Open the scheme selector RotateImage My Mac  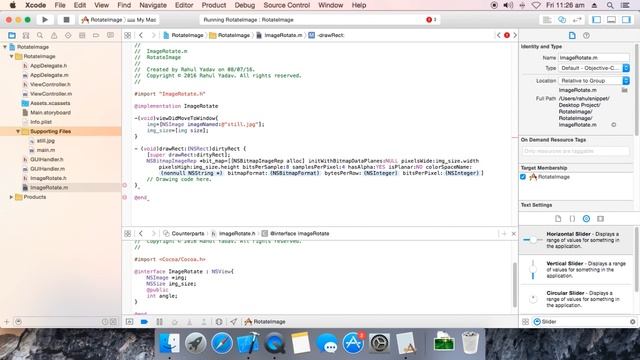click(x=119, y=20)
